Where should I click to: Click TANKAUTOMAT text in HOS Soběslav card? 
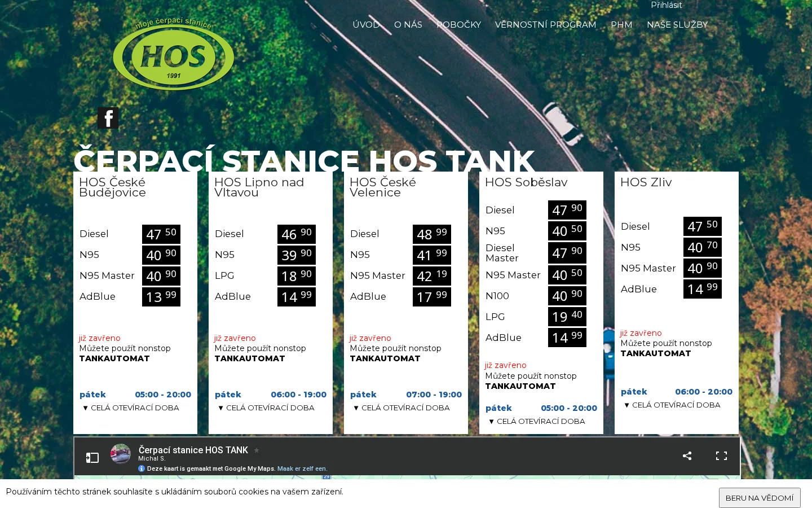520,386
